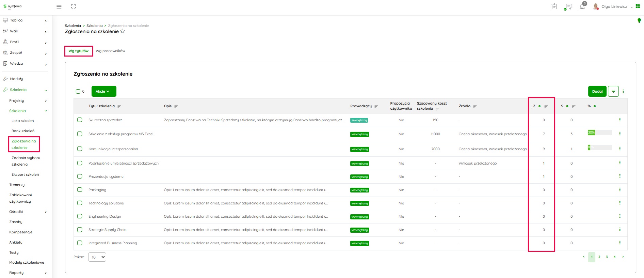Check the Skuteczna sprzedaż row checkbox

[x=80, y=120]
